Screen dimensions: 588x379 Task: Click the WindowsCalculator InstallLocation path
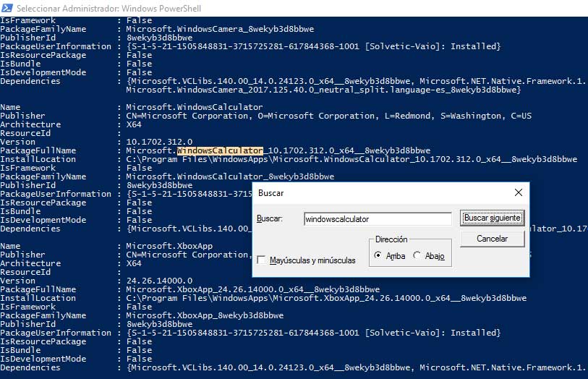coord(351,159)
